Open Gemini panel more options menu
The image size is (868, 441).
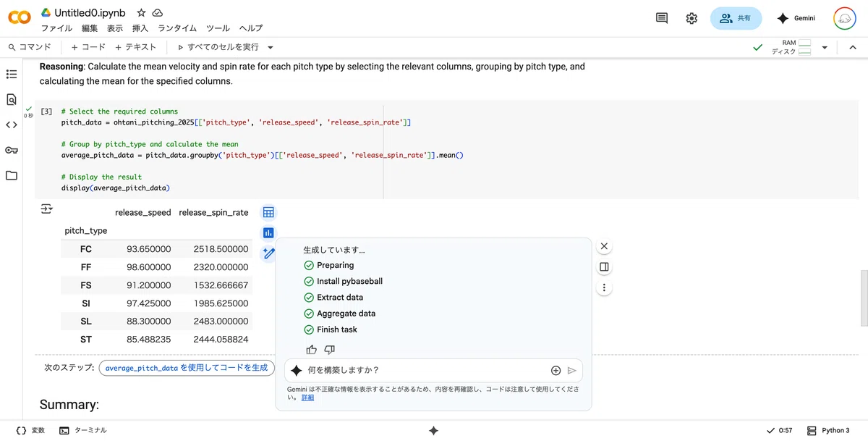[604, 288]
